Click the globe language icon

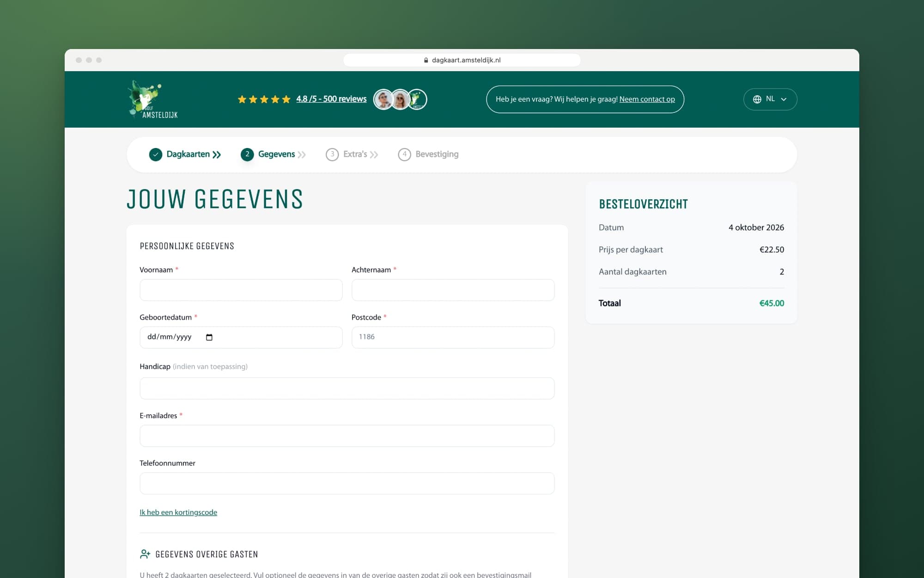757,99
